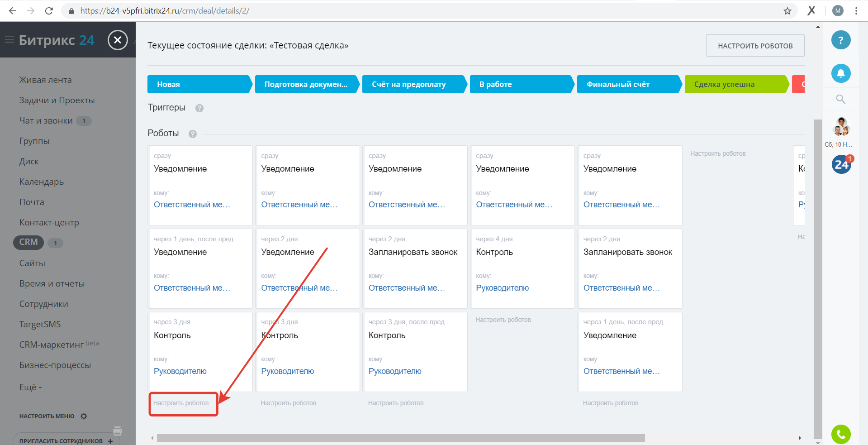Open Живая лента in sidebar
The width and height of the screenshot is (868, 445).
pyautogui.click(x=45, y=80)
